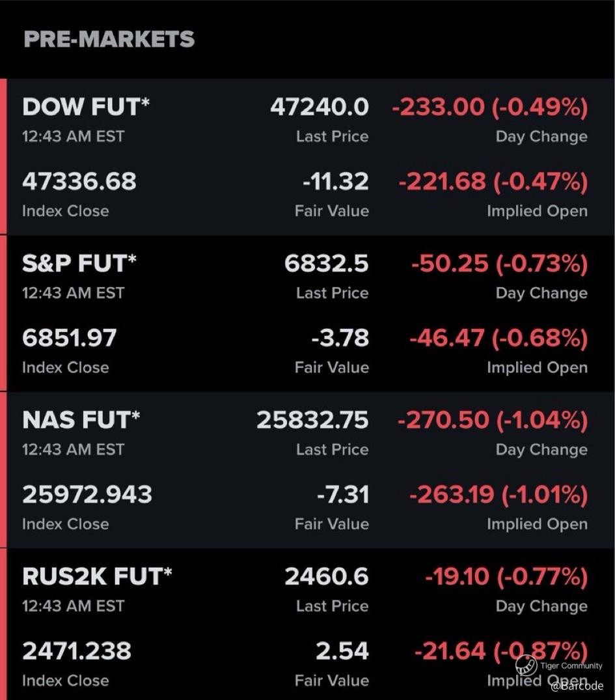Click Nasdaq last price 25832.75
Viewport: 615px width, 700px height.
tap(312, 420)
